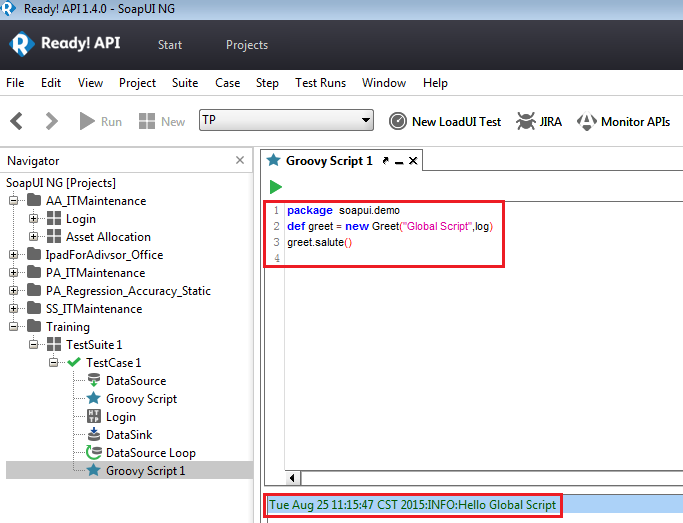
Task: Switch to the Start tab
Action: click(x=170, y=45)
